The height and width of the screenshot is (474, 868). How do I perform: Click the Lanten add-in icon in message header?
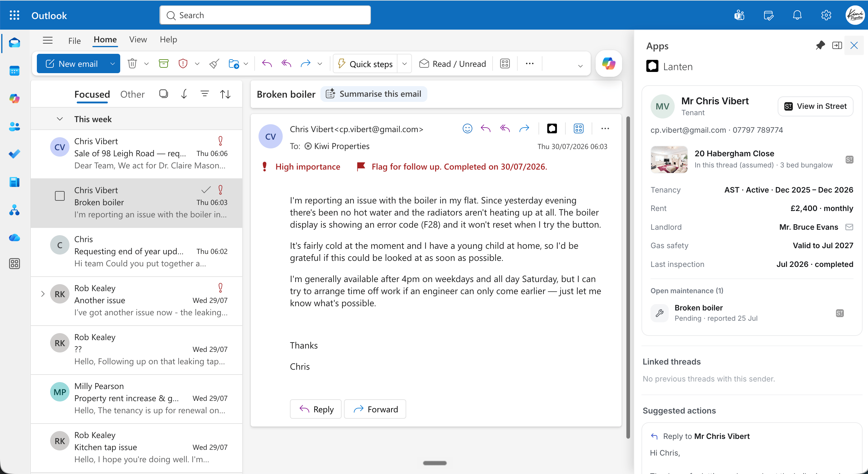click(x=552, y=128)
